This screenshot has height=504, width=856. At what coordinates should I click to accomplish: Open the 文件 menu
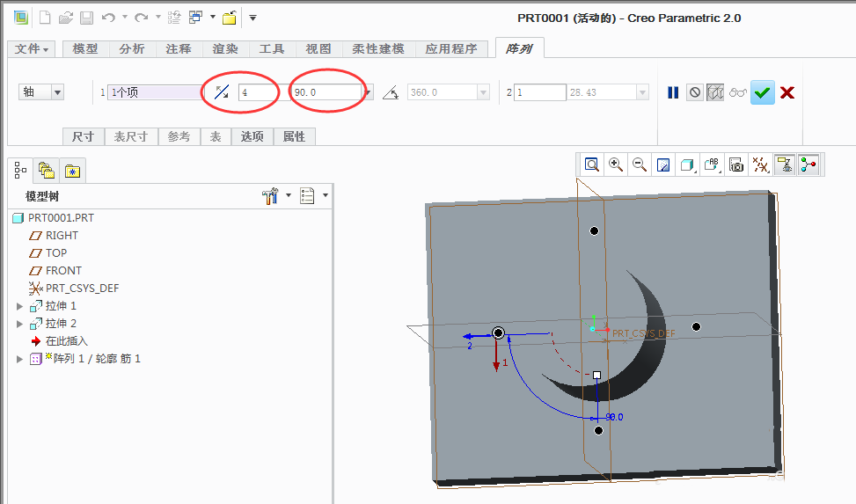click(x=31, y=49)
